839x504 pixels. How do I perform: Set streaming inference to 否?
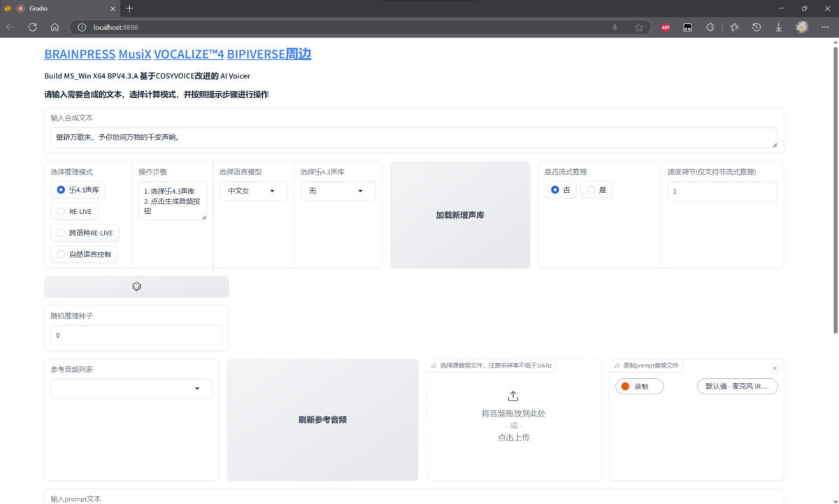tap(560, 190)
